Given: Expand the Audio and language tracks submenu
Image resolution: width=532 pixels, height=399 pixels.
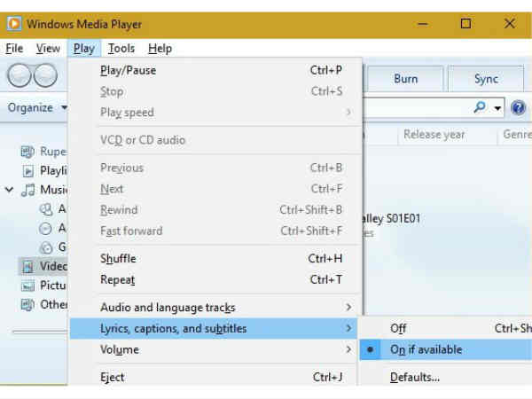Looking at the screenshot, I should point(214,308).
